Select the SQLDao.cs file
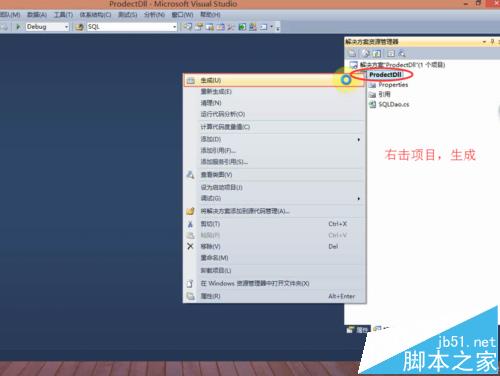 (394, 104)
